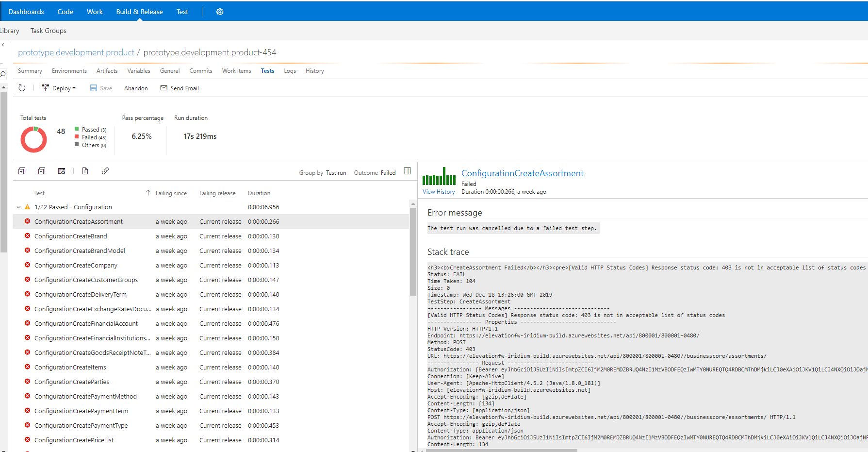Viewport: 868px width, 452px height.
Task: Click the failed icon beside ConfigurationCreateItems
Action: tap(28, 367)
